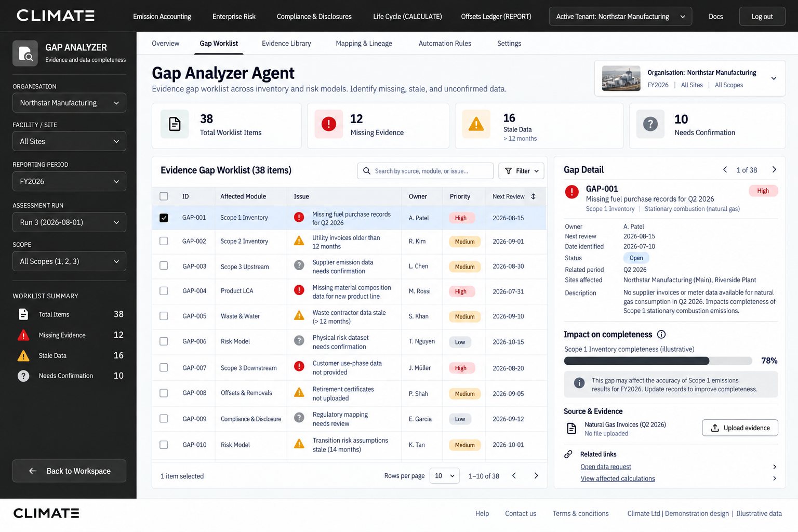Click the Terms & conditions footer link
Screen dimensions: 798x532
(x=580, y=513)
